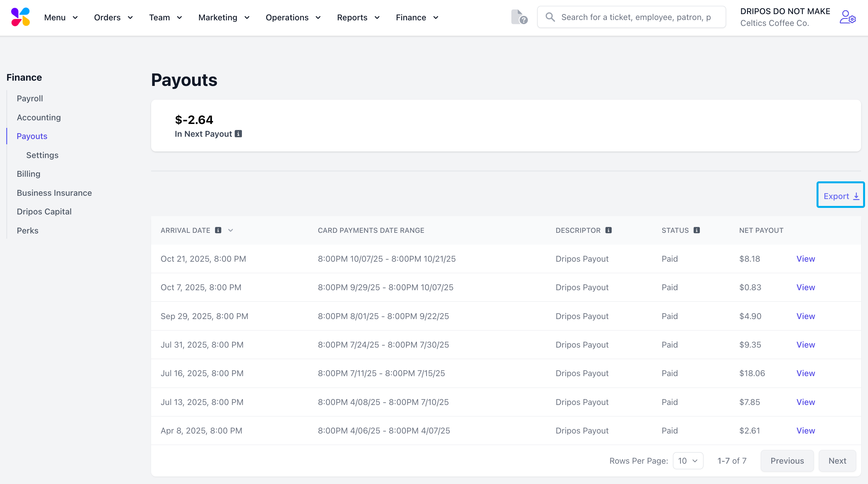This screenshot has height=484, width=868.
Task: Click the In Next Payout info icon
Action: coord(238,134)
